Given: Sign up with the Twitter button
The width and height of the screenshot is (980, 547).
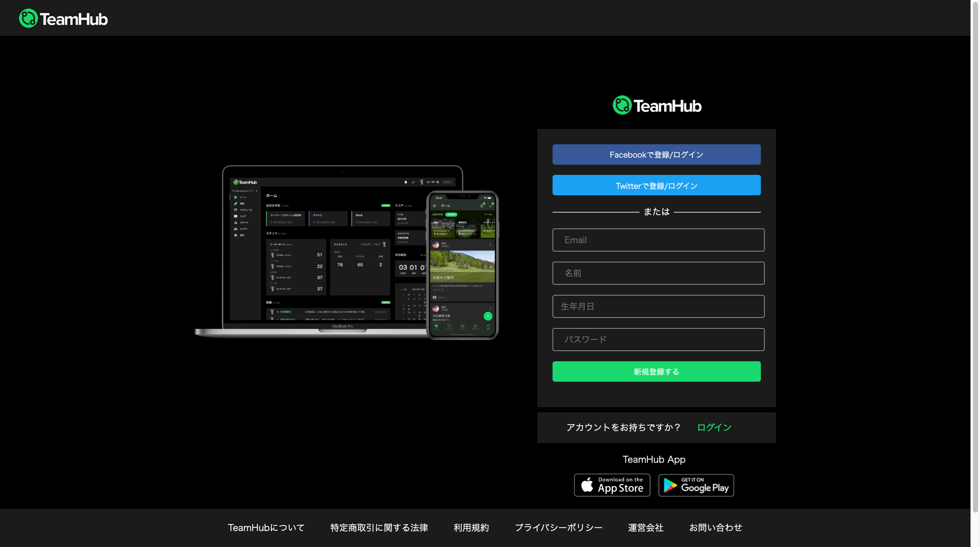Looking at the screenshot, I should (656, 185).
